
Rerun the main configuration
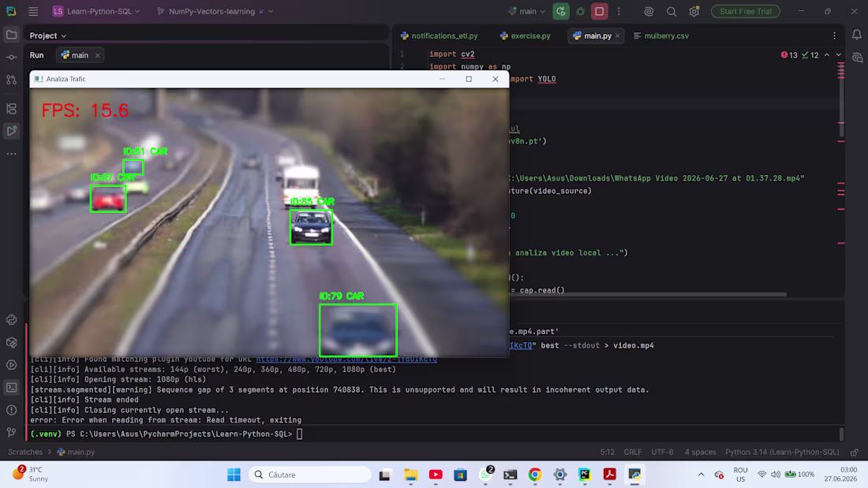click(561, 11)
